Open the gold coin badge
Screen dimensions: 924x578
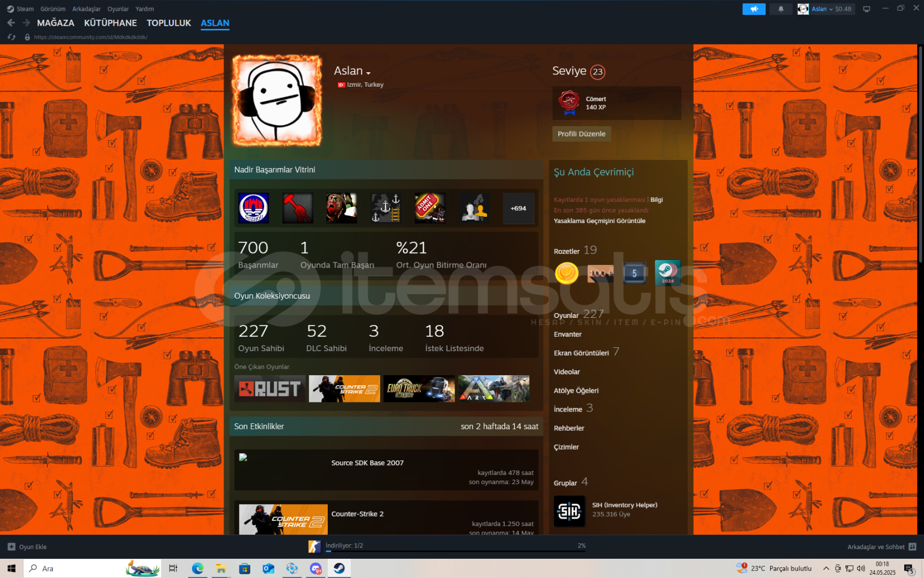click(x=567, y=273)
